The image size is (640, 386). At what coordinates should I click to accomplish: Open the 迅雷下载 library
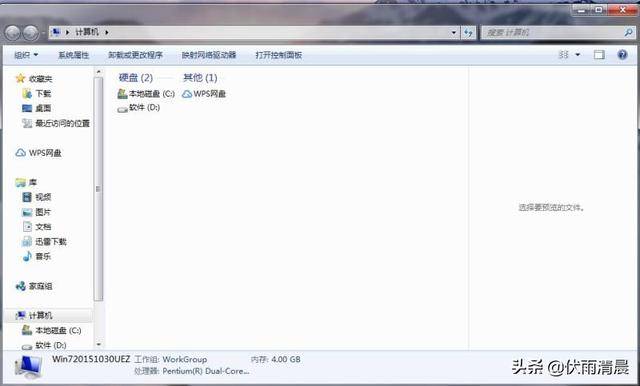pyautogui.click(x=51, y=242)
